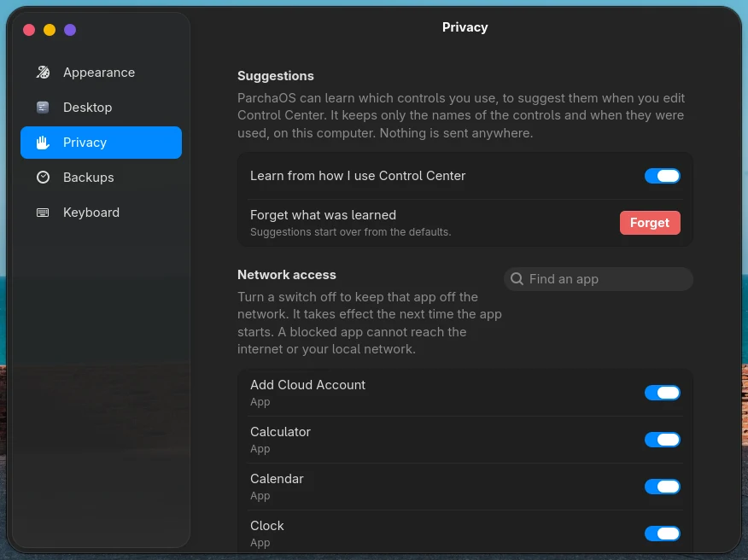This screenshot has width=748, height=560.
Task: Click the "Suggestions" section heading
Action: click(276, 76)
